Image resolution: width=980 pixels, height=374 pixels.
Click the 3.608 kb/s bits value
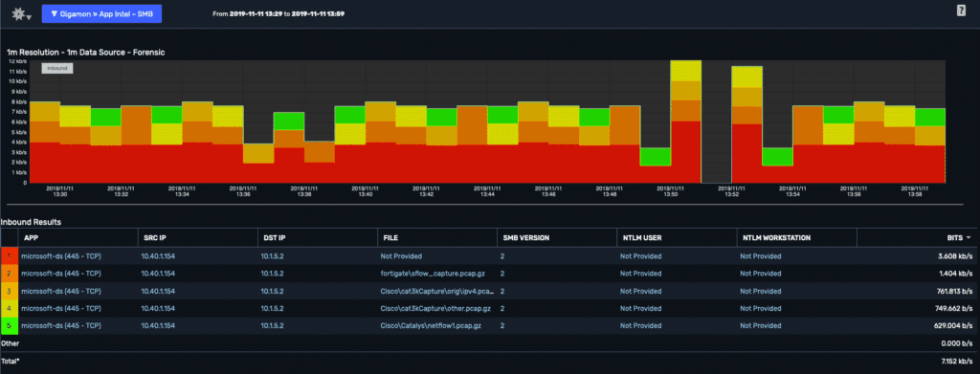click(x=954, y=256)
